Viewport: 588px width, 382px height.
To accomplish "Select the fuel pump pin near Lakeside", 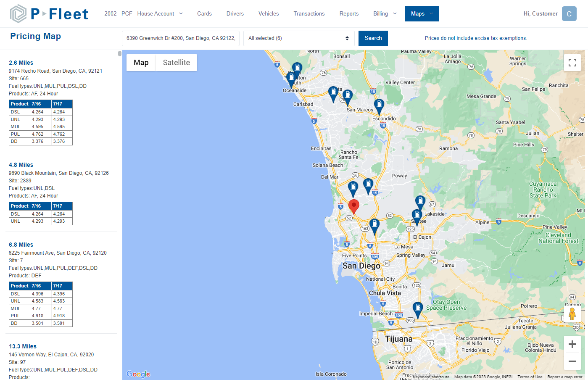I will [420, 201].
